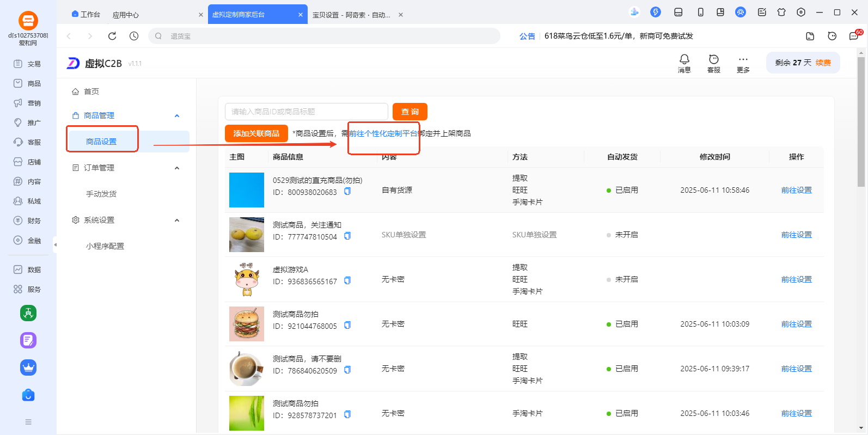Open the lemon product thumbnail
The image size is (868, 435).
[247, 235]
